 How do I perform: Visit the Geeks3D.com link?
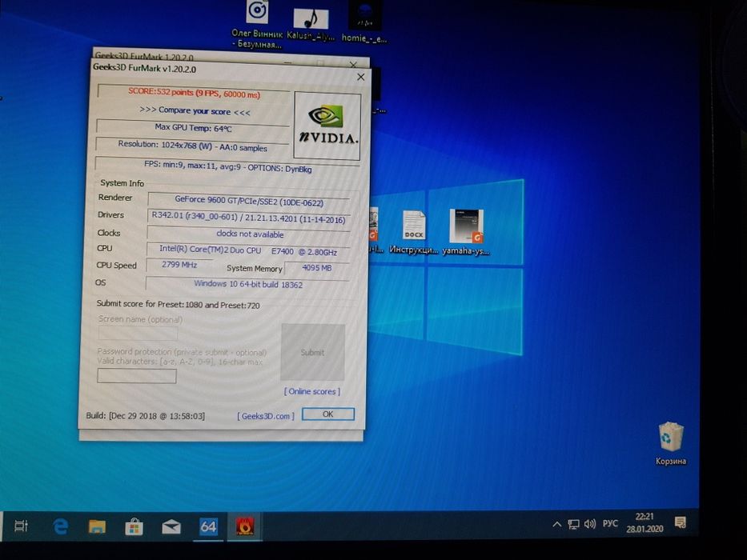(265, 416)
